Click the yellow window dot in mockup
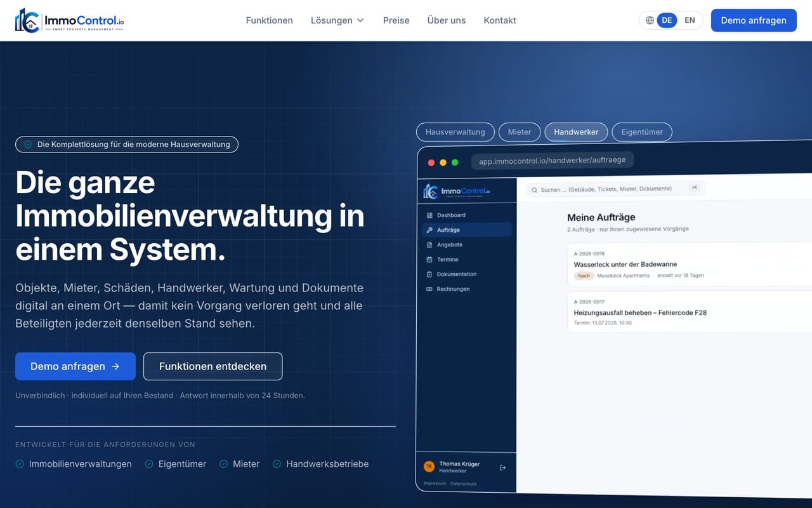The width and height of the screenshot is (812, 508). (x=443, y=163)
